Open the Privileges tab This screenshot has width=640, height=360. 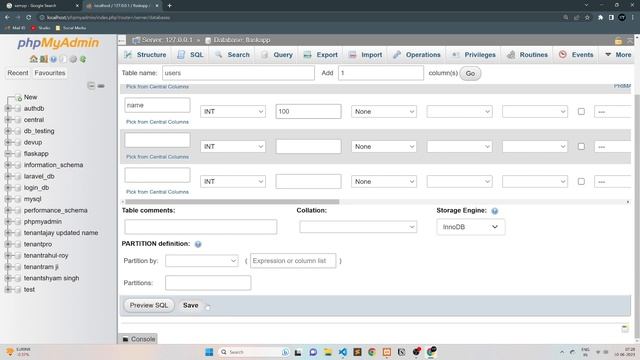(x=474, y=55)
